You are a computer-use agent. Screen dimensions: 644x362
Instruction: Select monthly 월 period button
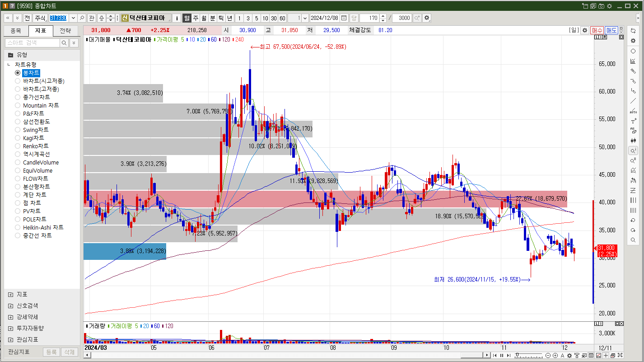click(x=204, y=18)
